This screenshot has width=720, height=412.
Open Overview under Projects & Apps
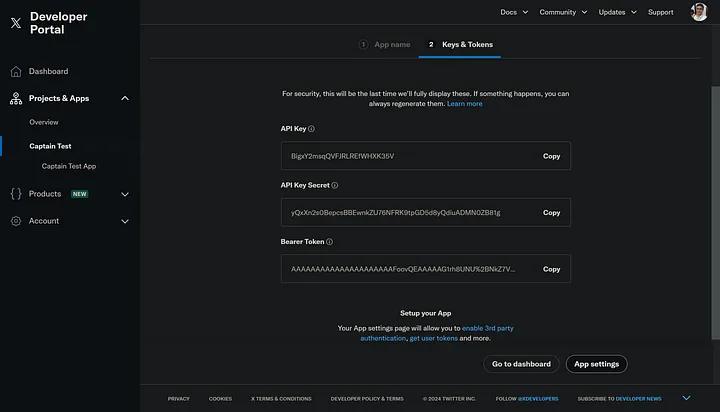click(44, 122)
